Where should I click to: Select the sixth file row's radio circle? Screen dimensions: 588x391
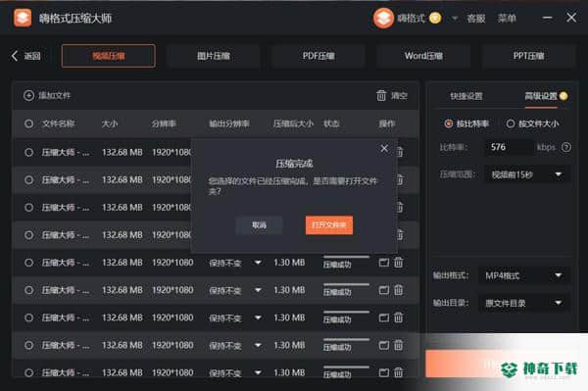point(28,290)
